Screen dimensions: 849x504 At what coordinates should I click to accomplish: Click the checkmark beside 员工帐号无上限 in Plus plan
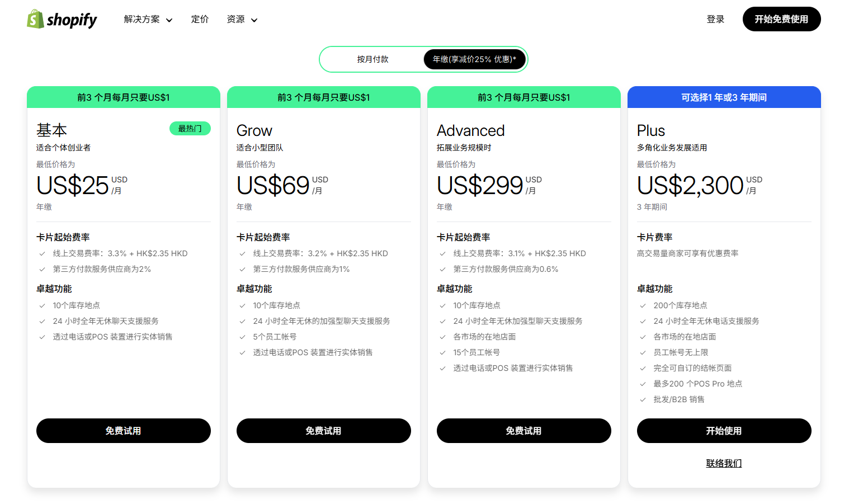[x=642, y=352]
